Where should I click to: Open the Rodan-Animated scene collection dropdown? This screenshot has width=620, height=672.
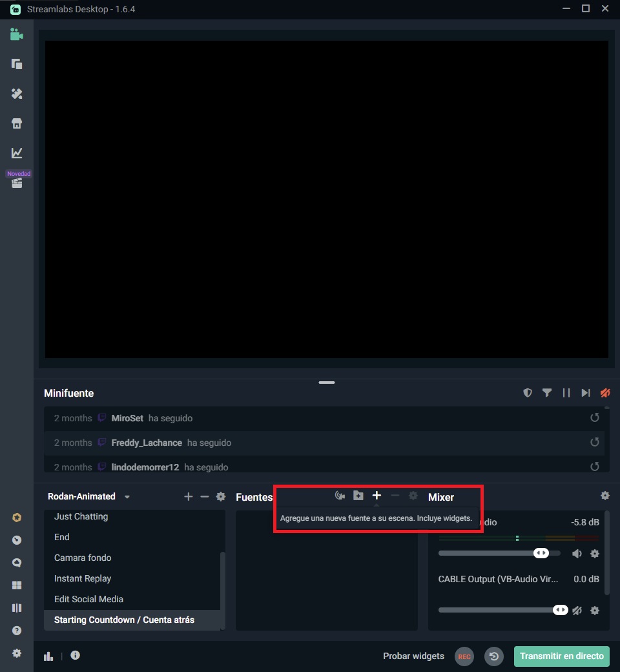pyautogui.click(x=127, y=496)
